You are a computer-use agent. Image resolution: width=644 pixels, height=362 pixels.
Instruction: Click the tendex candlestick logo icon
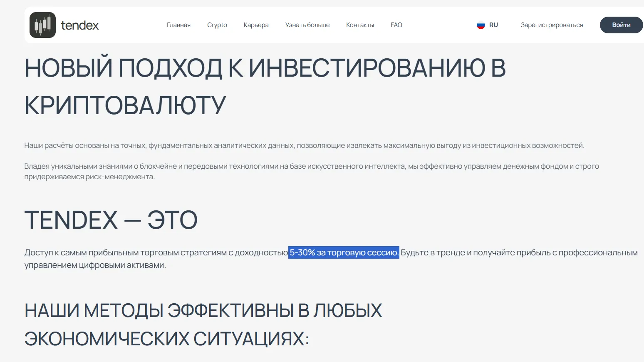(x=42, y=25)
